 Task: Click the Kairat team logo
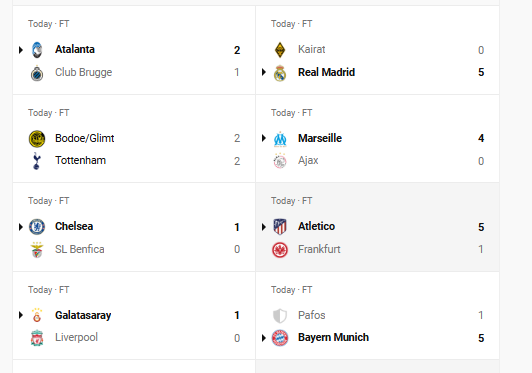(280, 50)
